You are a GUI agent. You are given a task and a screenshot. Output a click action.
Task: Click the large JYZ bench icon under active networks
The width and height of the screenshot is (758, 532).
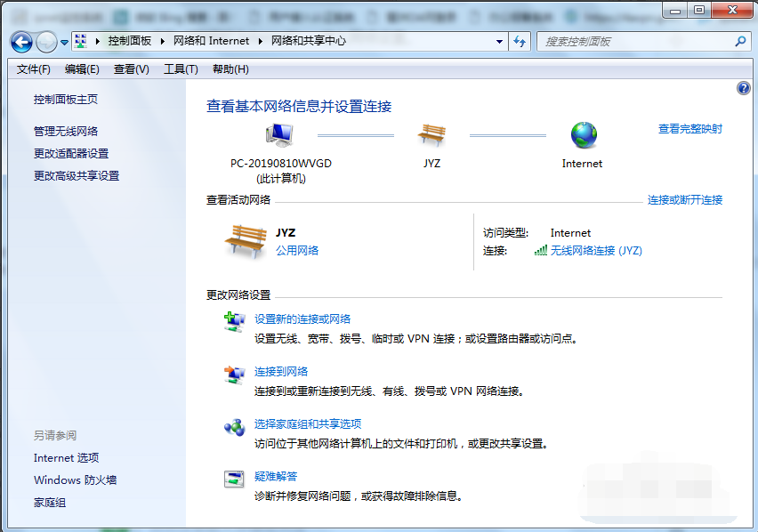pyautogui.click(x=245, y=241)
